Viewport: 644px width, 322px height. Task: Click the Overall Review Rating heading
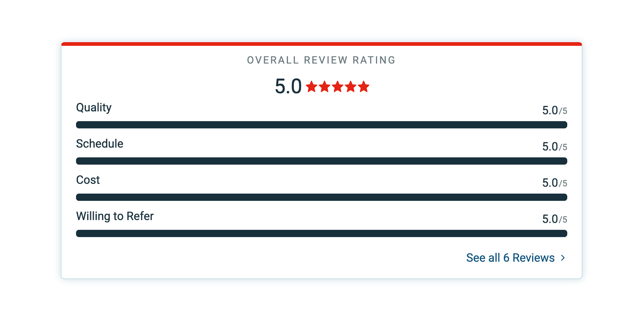321,60
